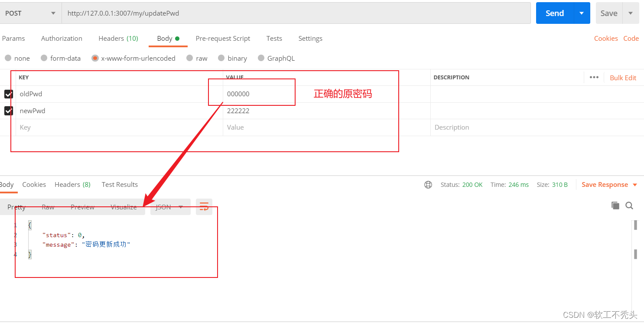
Task: Switch response view to Pretty
Action: click(16, 207)
